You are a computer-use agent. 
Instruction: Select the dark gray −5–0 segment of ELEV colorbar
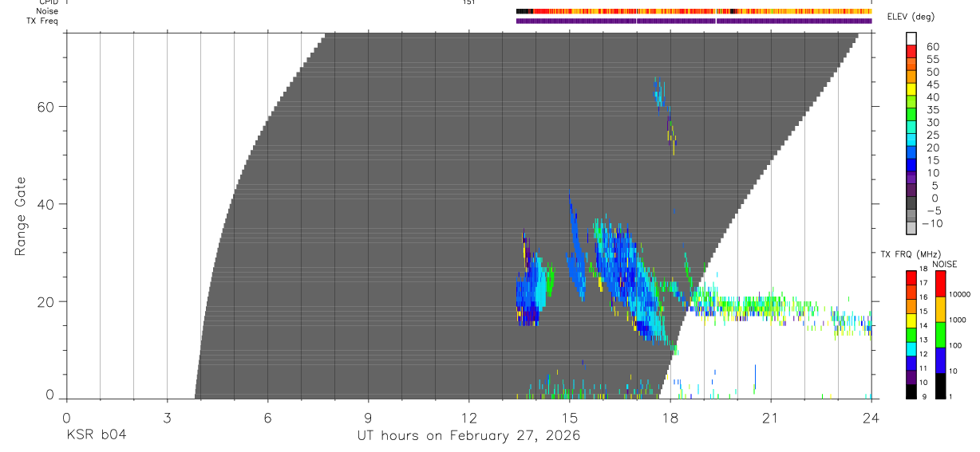[911, 203]
